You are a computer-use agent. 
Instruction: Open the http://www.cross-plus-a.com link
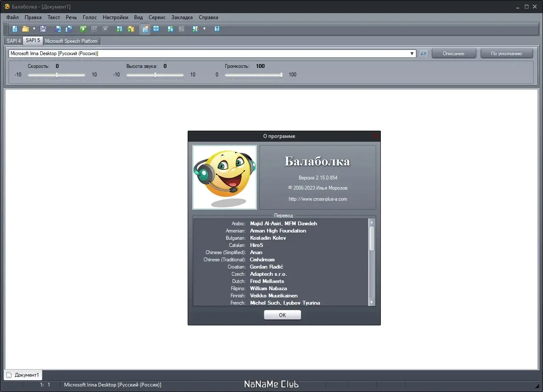coord(318,199)
